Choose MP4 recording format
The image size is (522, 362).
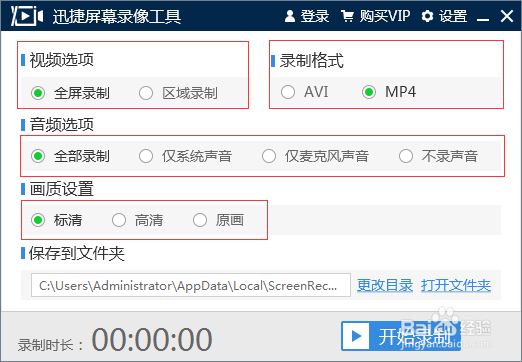coord(389,92)
